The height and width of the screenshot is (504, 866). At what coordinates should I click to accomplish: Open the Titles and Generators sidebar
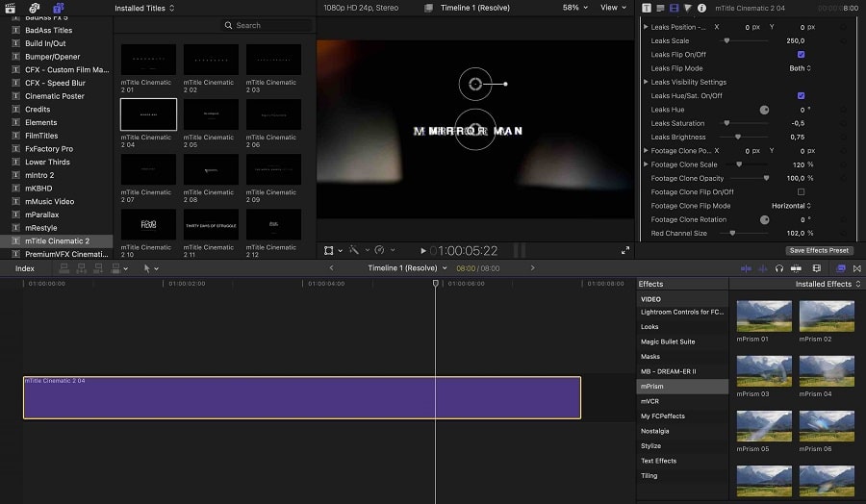click(58, 8)
